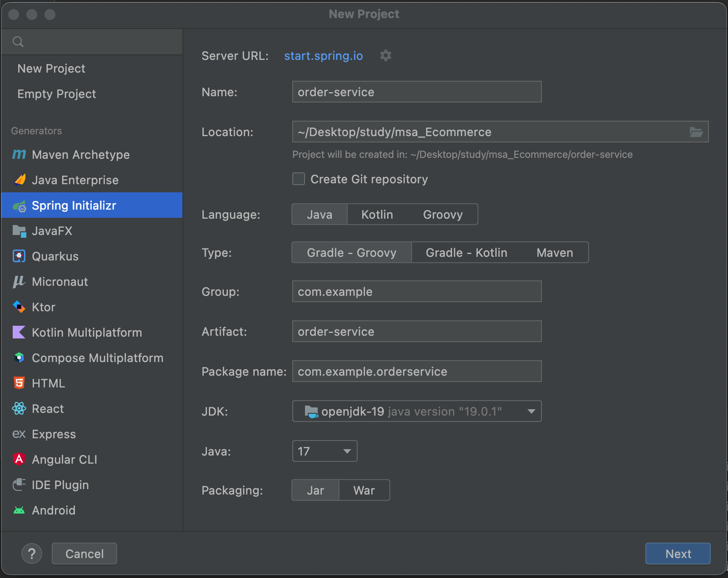The height and width of the screenshot is (578, 728).
Task: Click the Java Enterprise icon
Action: 19,180
